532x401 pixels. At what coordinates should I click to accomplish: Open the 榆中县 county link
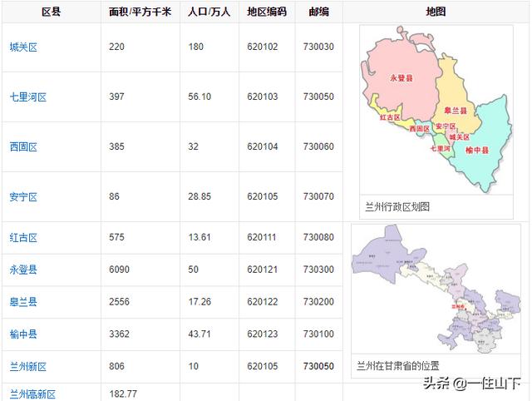(x=23, y=334)
